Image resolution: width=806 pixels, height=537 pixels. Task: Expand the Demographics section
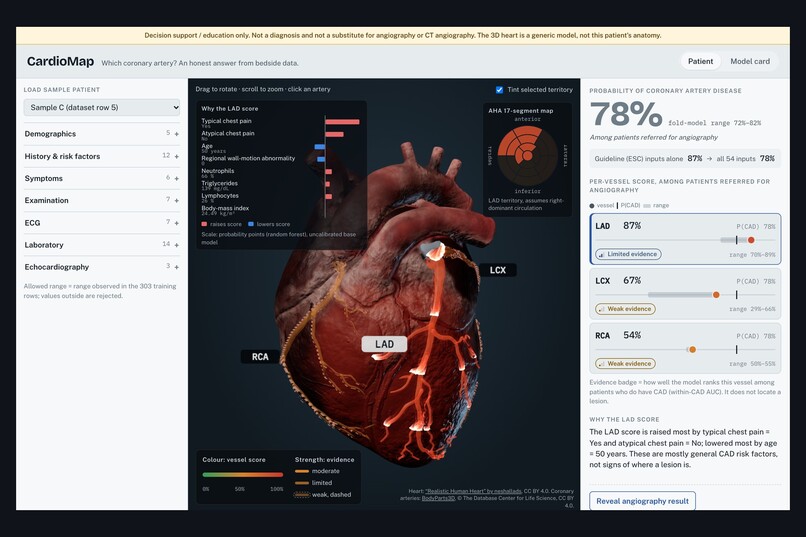point(102,134)
